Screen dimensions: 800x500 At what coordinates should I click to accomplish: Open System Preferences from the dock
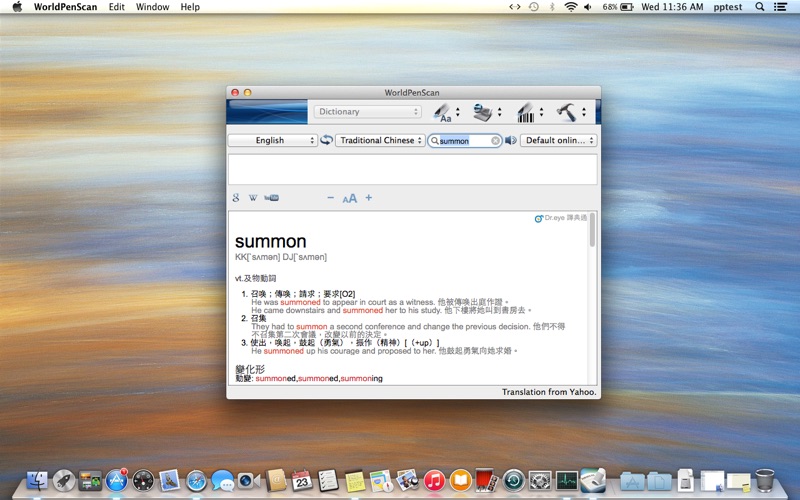pyautogui.click(x=540, y=481)
